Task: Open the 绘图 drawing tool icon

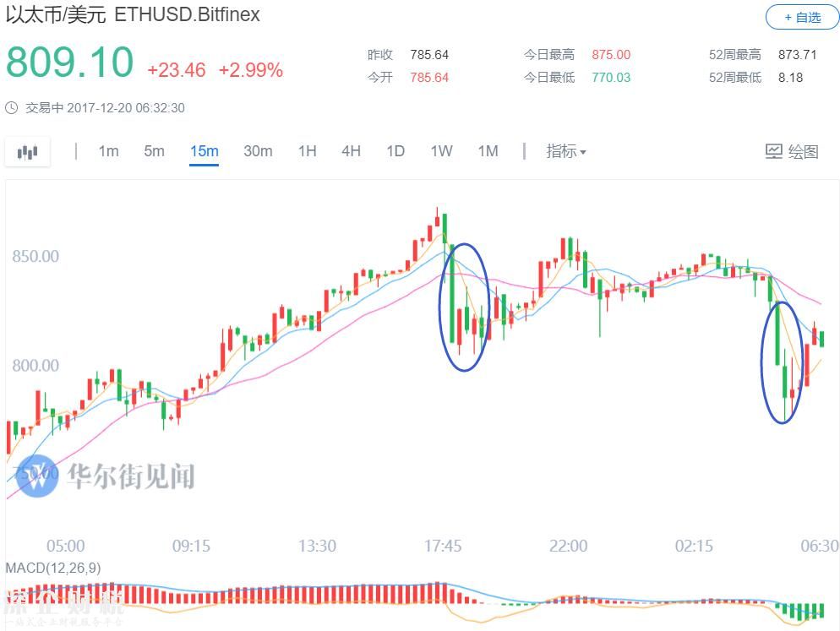Action: [773, 151]
